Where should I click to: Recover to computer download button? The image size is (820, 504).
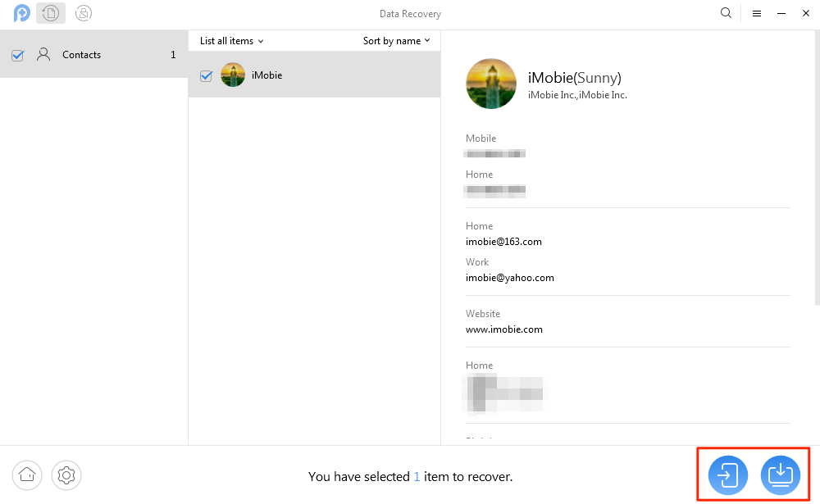click(x=781, y=475)
